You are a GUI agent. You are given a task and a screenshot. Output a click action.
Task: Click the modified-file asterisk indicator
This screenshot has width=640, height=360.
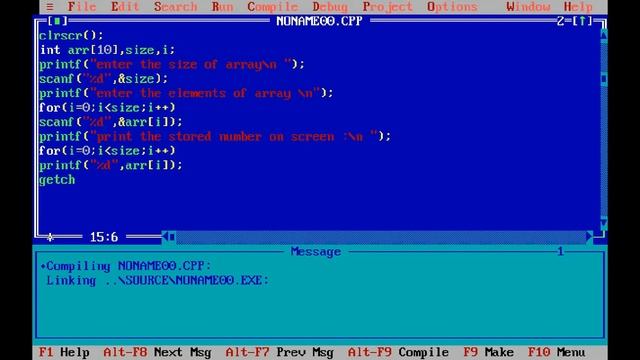tap(50, 237)
